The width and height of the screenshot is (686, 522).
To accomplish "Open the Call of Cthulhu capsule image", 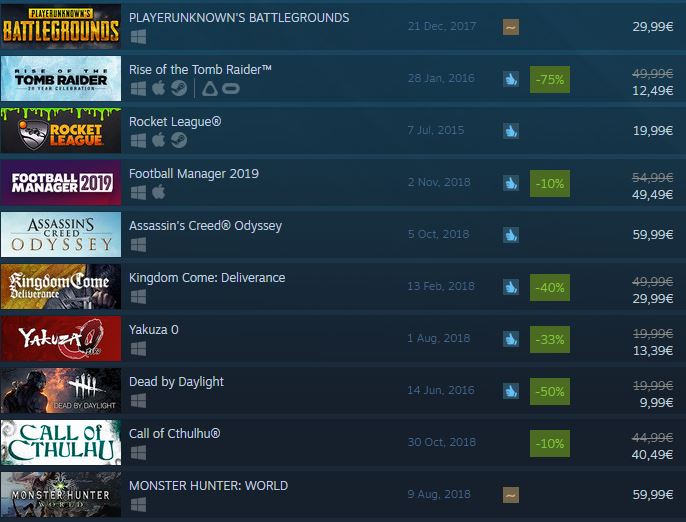I will coord(61,442).
